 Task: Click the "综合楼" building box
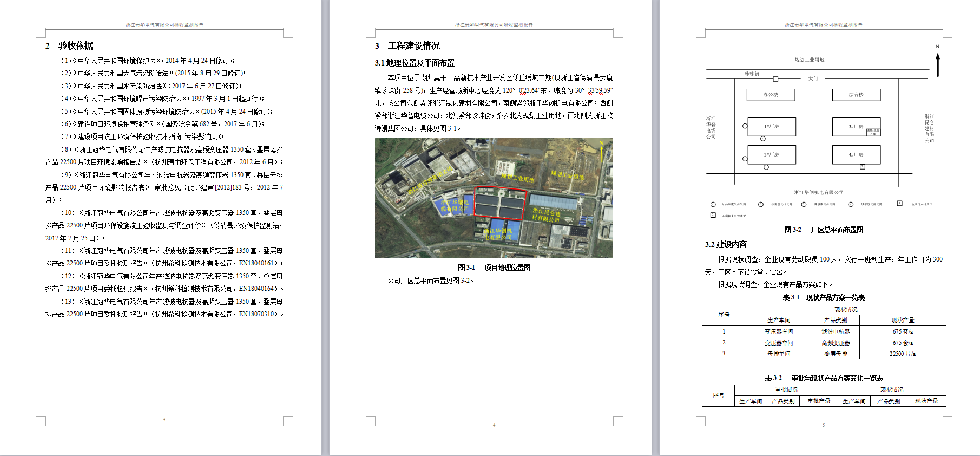tap(856, 95)
